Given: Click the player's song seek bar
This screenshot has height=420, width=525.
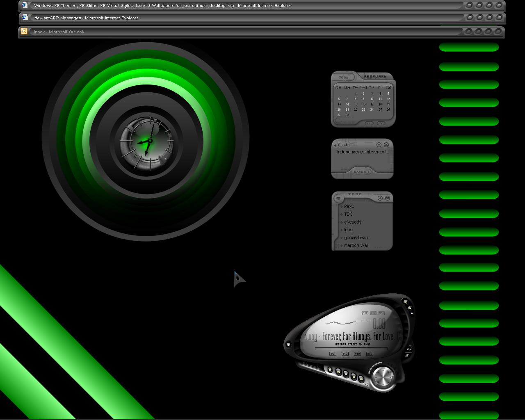Looking at the screenshot, I should click(351, 349).
